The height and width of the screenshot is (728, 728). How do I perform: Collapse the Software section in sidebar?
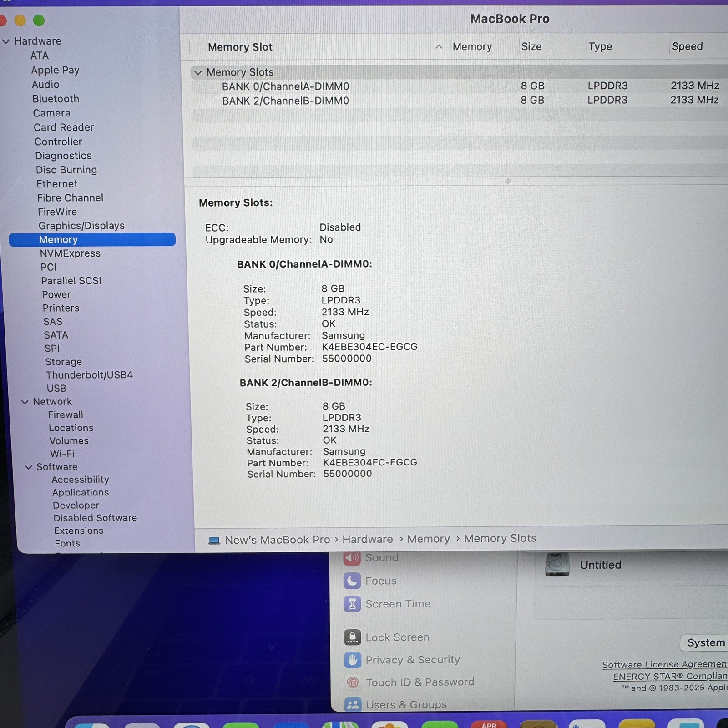28,467
